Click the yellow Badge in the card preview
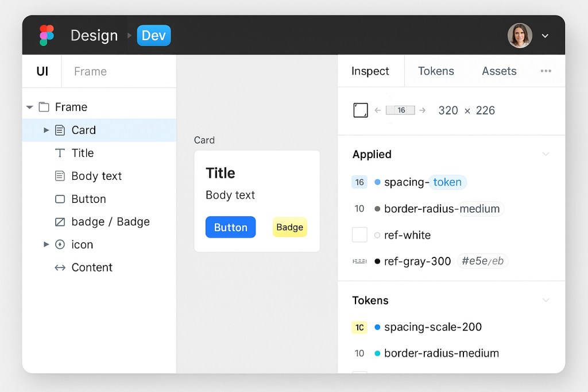The width and height of the screenshot is (588, 392). point(289,228)
